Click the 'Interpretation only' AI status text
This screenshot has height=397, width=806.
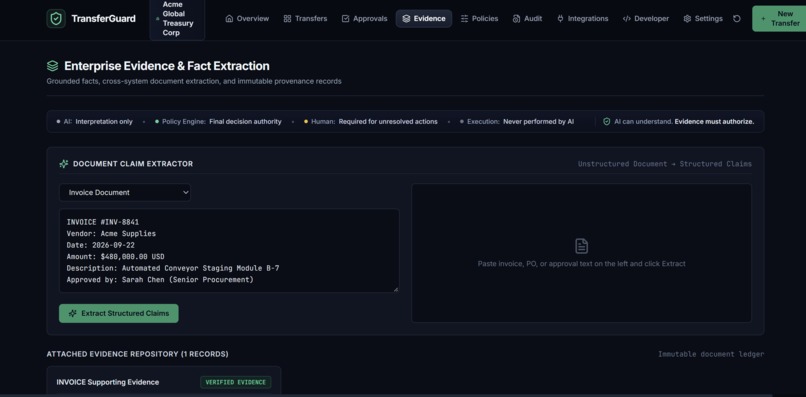coord(104,121)
